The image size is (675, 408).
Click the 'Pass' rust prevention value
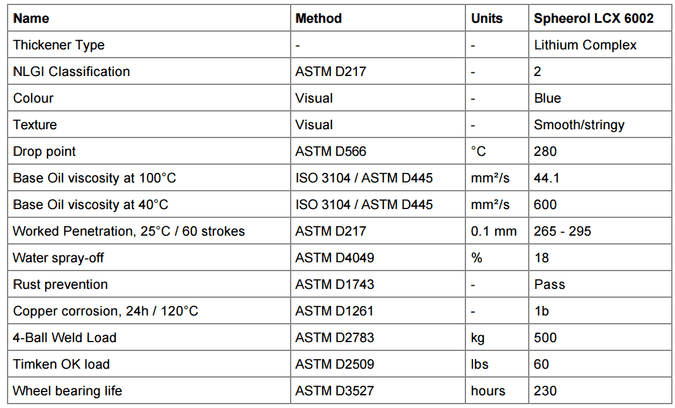[x=549, y=284]
